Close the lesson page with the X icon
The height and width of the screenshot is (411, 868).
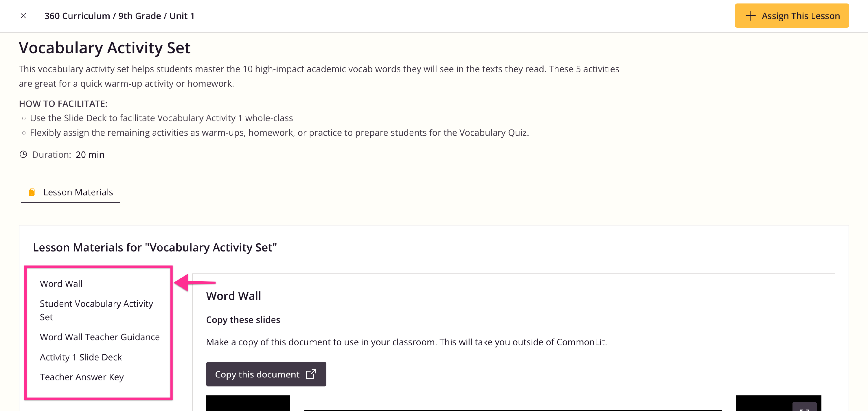coord(23,16)
